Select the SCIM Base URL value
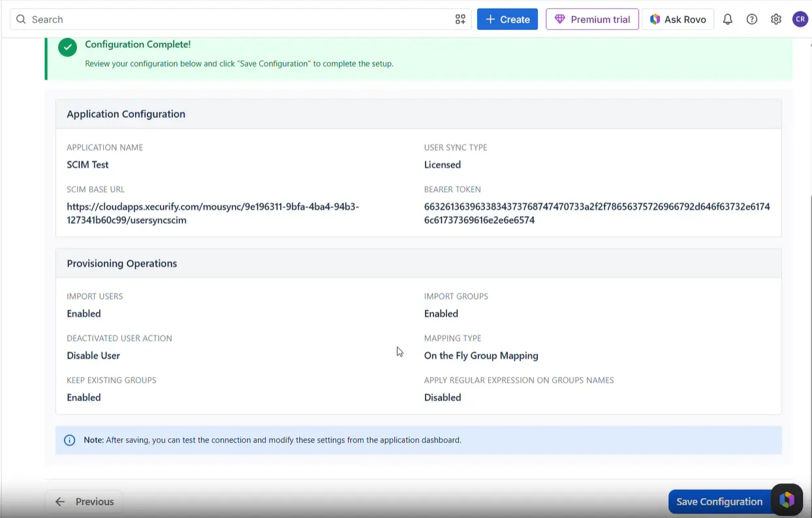The image size is (812, 518). coord(213,213)
